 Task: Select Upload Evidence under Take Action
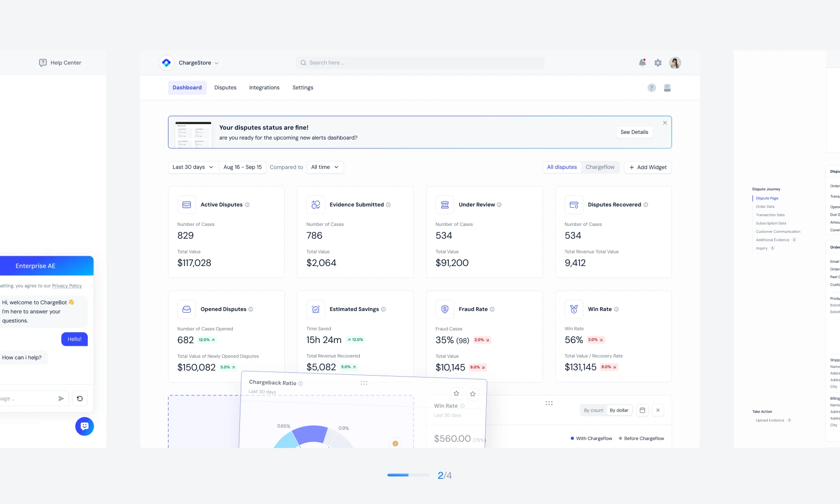(x=770, y=420)
